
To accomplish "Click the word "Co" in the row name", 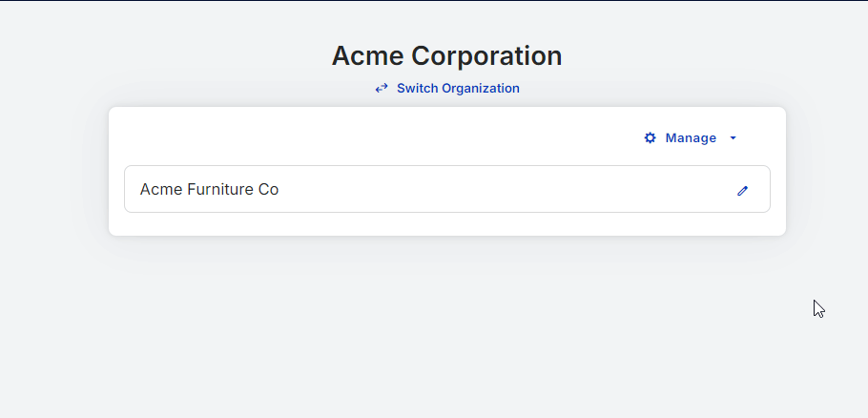I will (x=268, y=189).
